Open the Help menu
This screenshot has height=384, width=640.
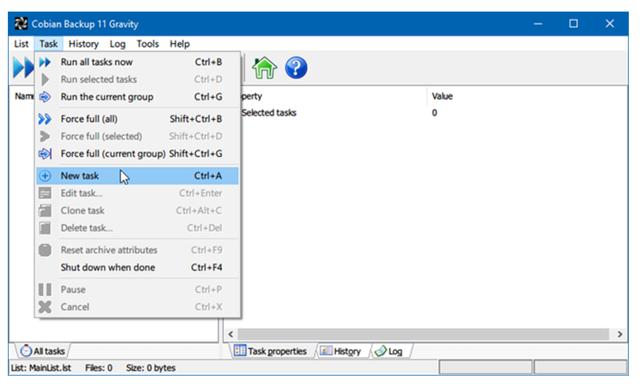pos(180,44)
